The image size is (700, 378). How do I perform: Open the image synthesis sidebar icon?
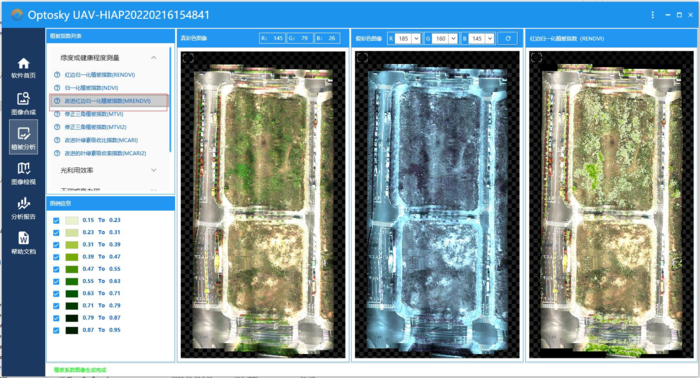(x=23, y=98)
